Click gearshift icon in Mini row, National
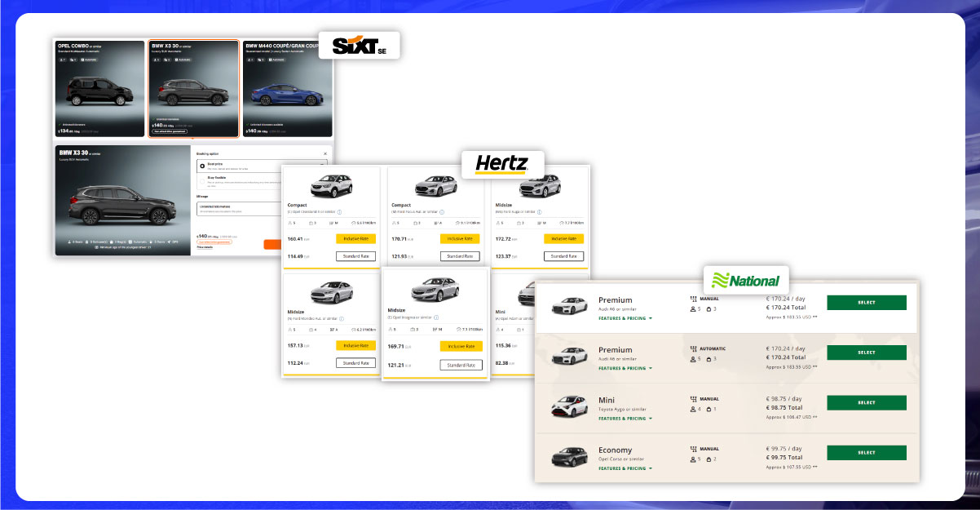Viewport: 980px width, 510px height. click(694, 399)
